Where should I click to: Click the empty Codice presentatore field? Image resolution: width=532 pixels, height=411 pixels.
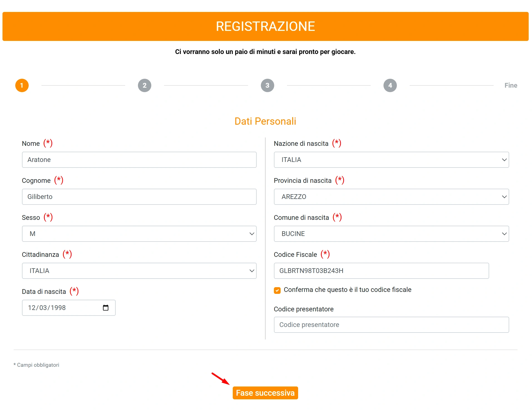pyautogui.click(x=391, y=324)
